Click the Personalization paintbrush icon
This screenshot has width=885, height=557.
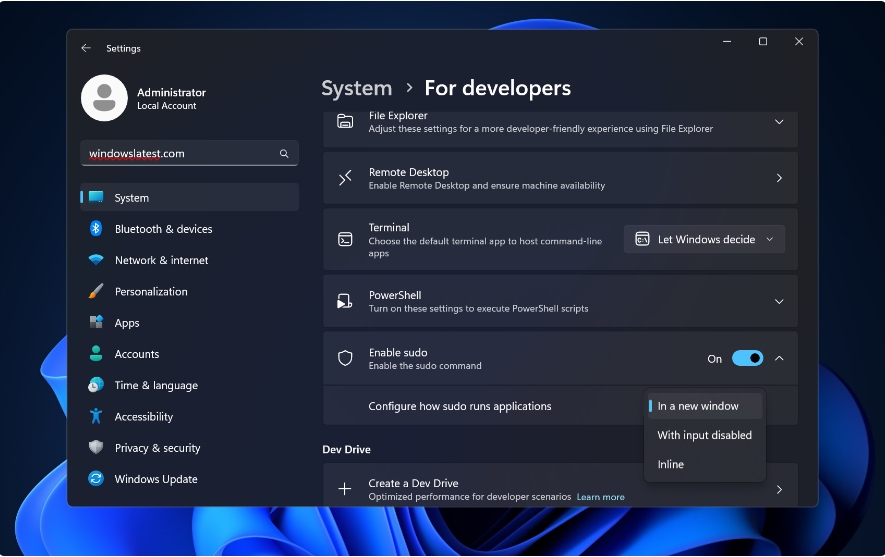[96, 291]
